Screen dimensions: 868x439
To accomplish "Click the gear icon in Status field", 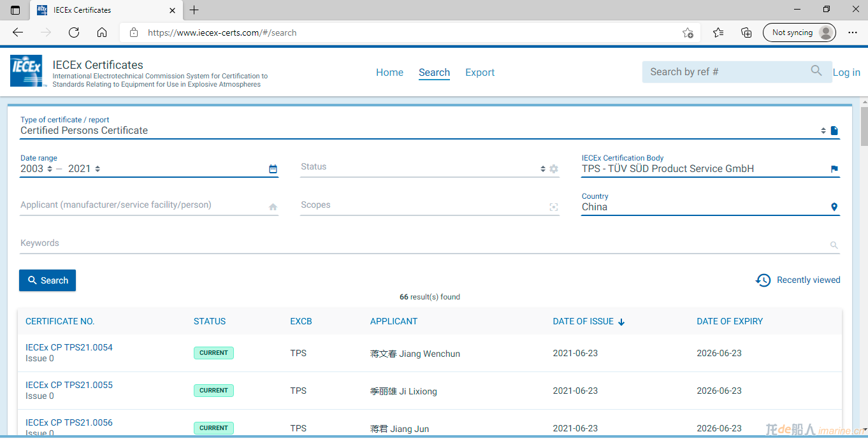I will pyautogui.click(x=554, y=169).
